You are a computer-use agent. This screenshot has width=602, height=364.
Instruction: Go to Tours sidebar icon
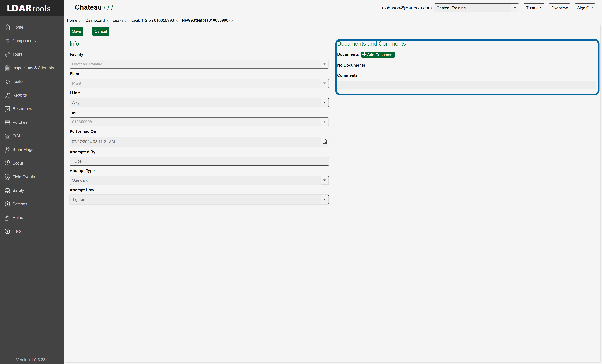[7, 54]
